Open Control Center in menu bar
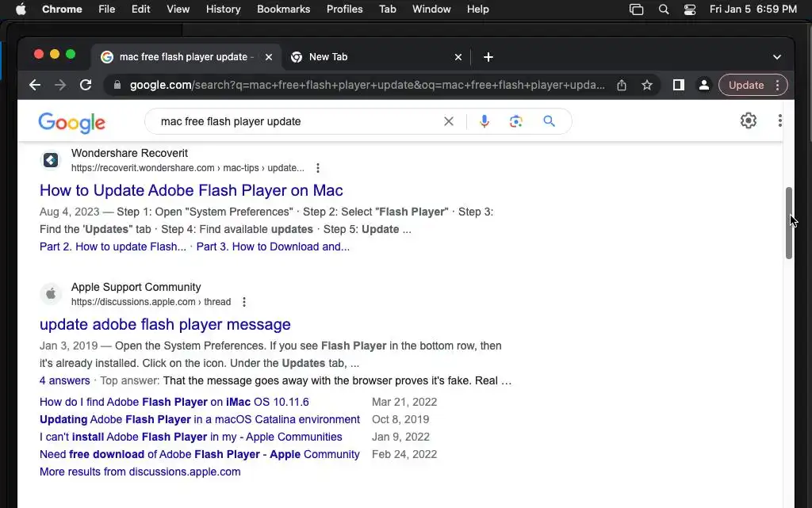This screenshot has width=812, height=508. click(690, 10)
